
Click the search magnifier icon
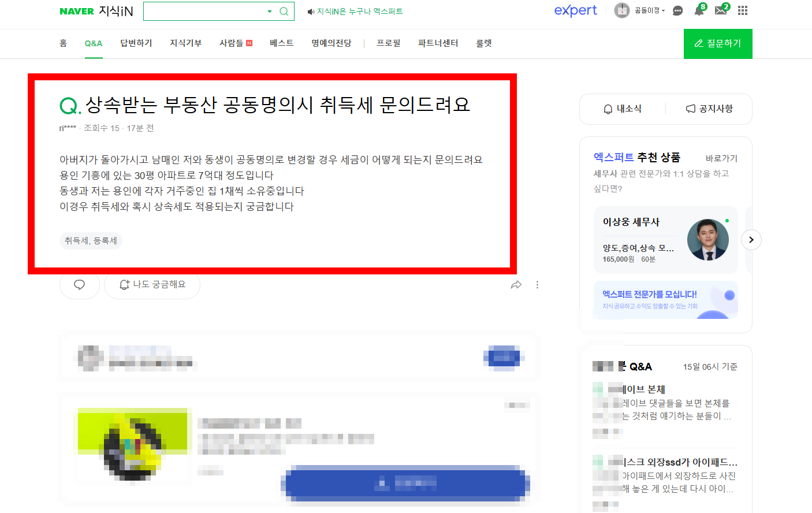pos(284,11)
